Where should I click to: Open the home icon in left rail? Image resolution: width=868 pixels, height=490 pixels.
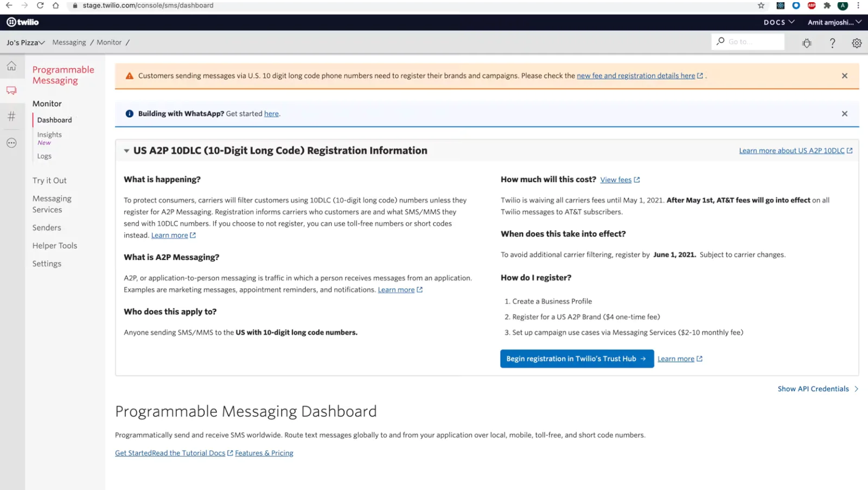pos(11,66)
